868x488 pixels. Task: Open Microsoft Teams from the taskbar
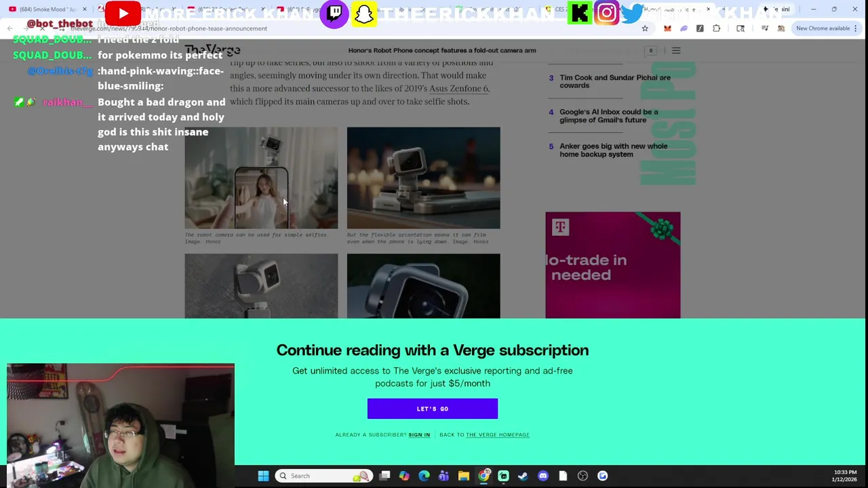[443, 476]
